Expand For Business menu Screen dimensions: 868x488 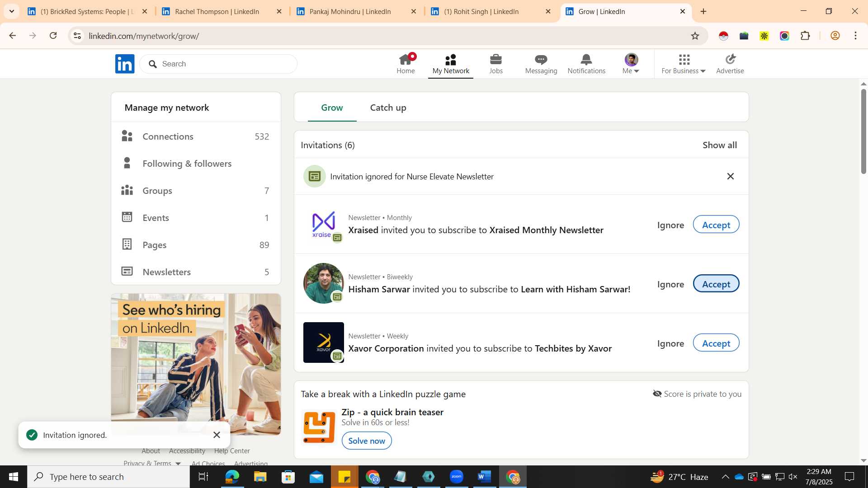(683, 64)
